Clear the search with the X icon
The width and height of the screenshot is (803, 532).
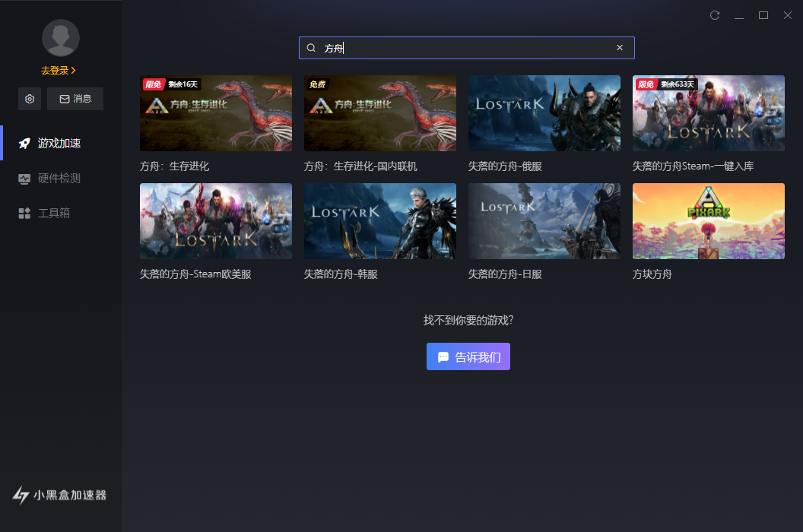(x=620, y=48)
